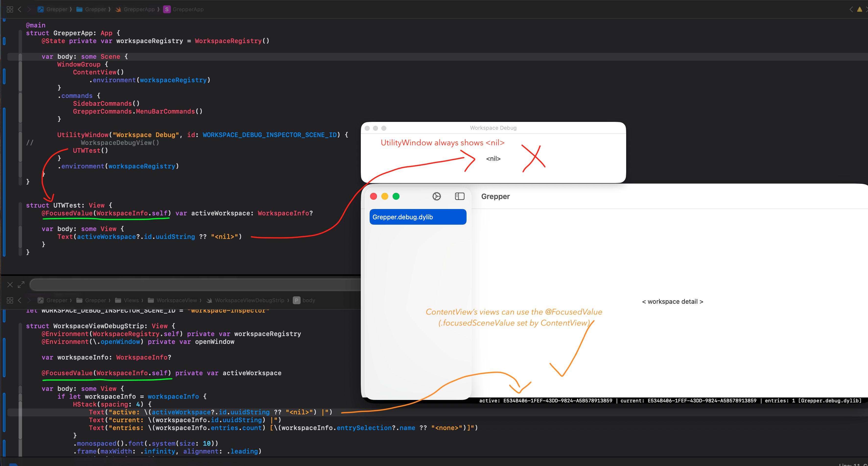Open Grepper folder crumb in top jump bar
This screenshot has height=466, width=868.
(91, 10)
